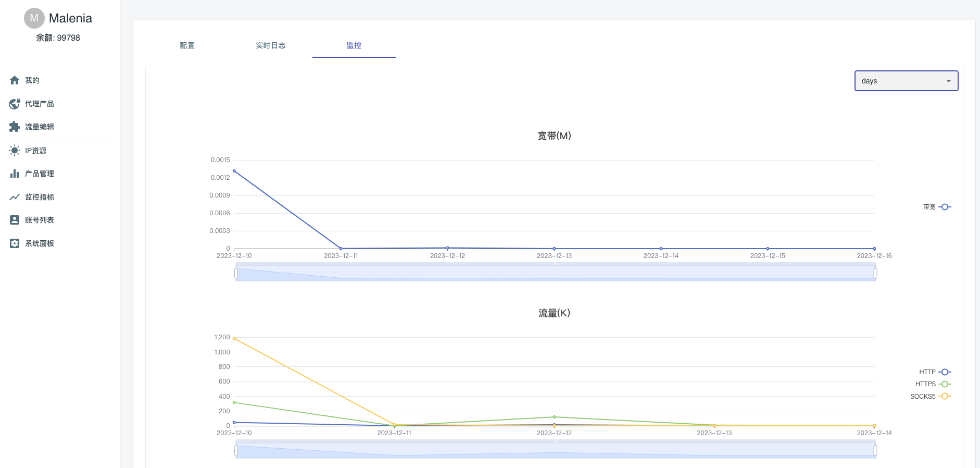Click left zoom handle of bandwidth chart

coord(236,273)
